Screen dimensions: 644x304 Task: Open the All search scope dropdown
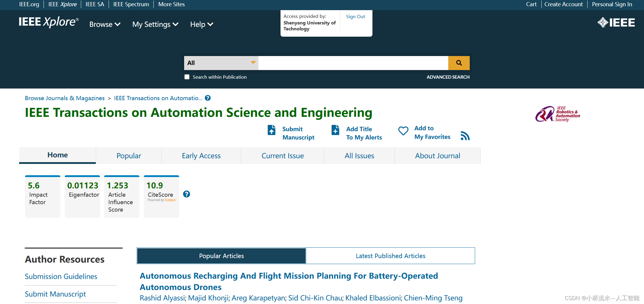tap(221, 63)
